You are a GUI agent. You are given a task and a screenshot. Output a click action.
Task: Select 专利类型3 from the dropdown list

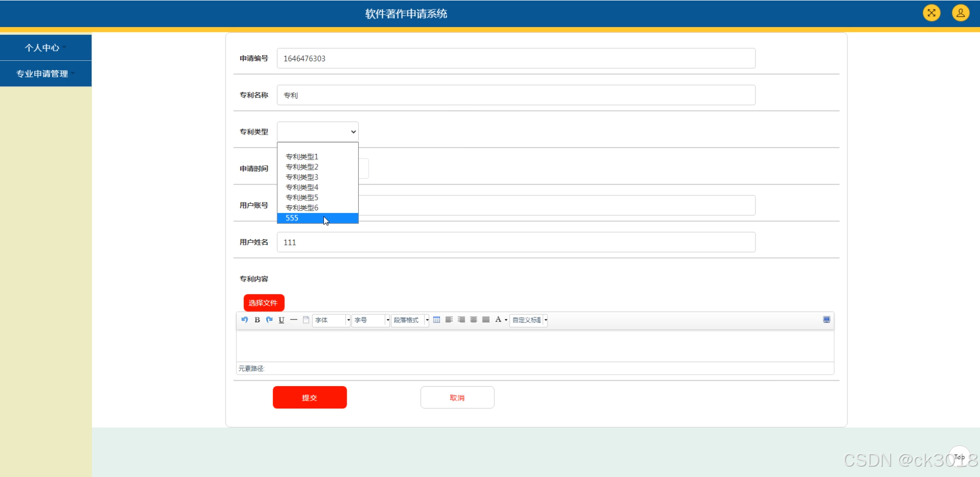(318, 177)
